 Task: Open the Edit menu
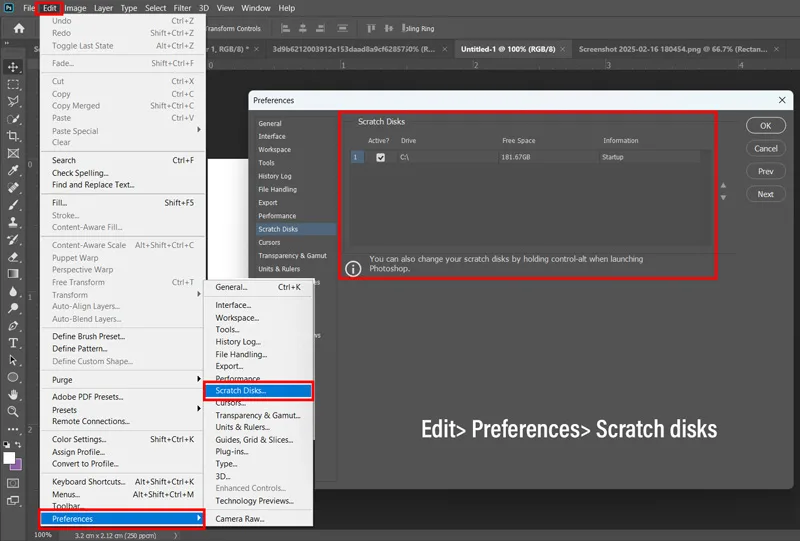(49, 8)
